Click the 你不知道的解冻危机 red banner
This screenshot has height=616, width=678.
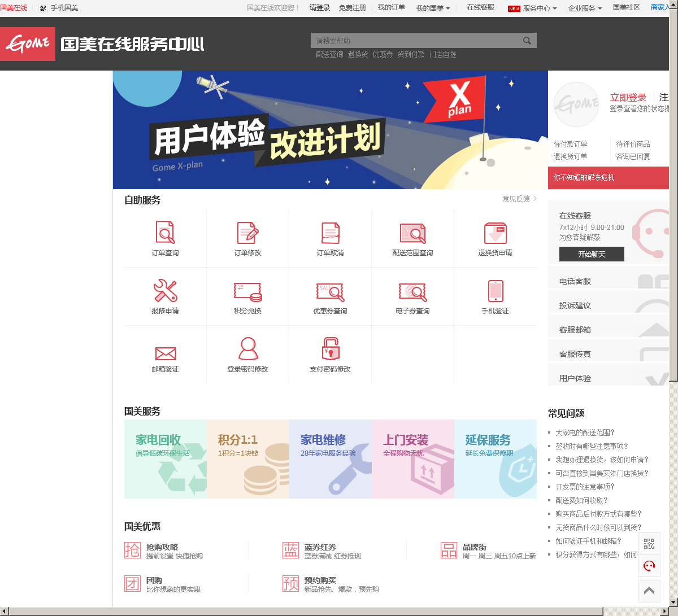click(609, 178)
